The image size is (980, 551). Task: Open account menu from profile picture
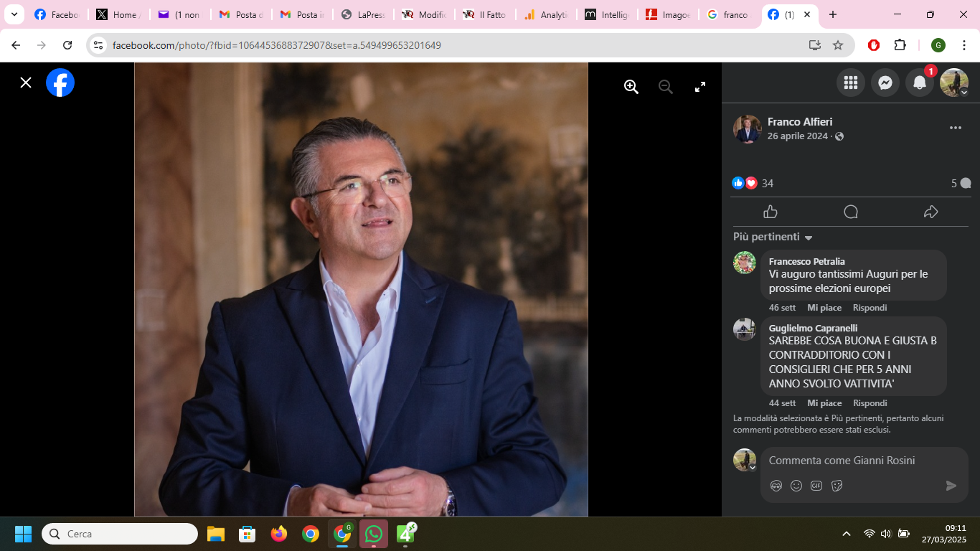coord(954,83)
